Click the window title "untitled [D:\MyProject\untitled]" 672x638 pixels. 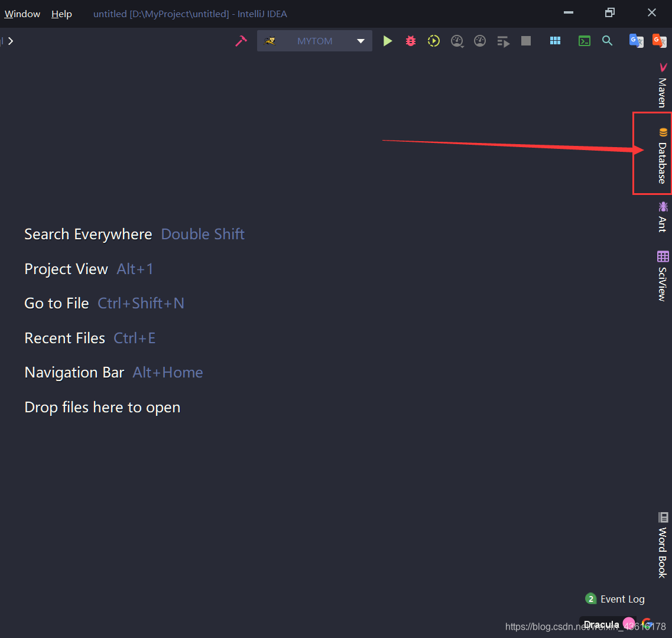pyautogui.click(x=161, y=14)
